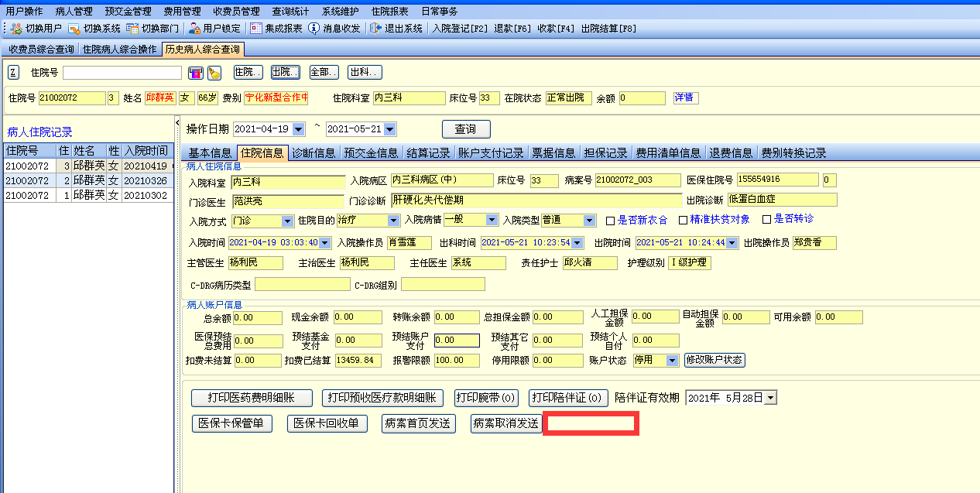
Task: Open 费用管理 menu
Action: pos(182,11)
